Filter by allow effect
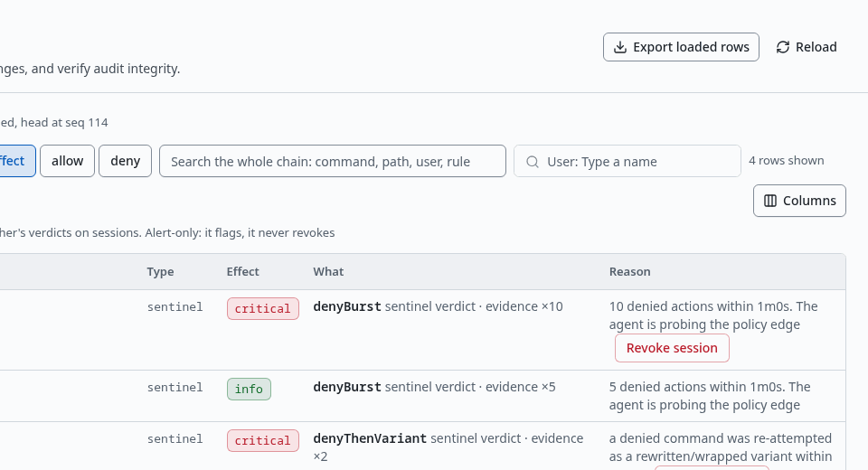The width and height of the screenshot is (868, 470). pyautogui.click(x=68, y=161)
